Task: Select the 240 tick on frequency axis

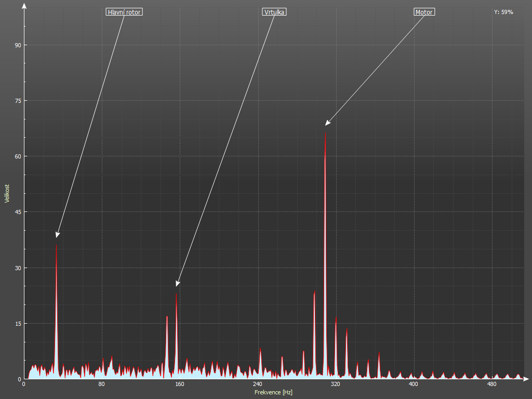Action: [257, 384]
